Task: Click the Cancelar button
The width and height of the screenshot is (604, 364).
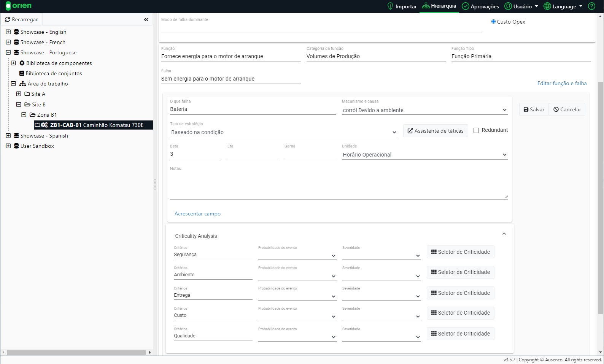Action: click(x=567, y=109)
